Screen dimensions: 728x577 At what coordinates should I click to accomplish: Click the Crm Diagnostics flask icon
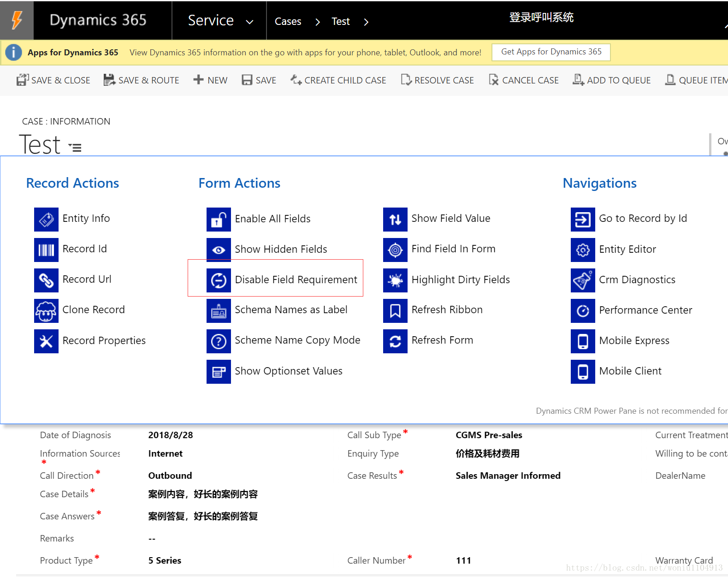coord(583,280)
